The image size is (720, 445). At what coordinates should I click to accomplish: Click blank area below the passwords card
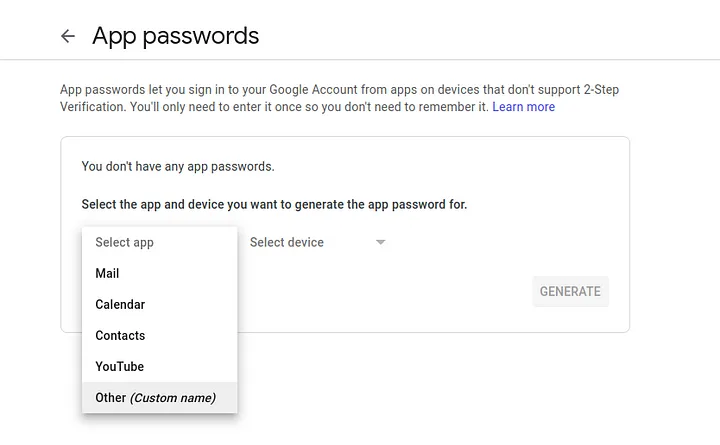pyautogui.click(x=432, y=386)
